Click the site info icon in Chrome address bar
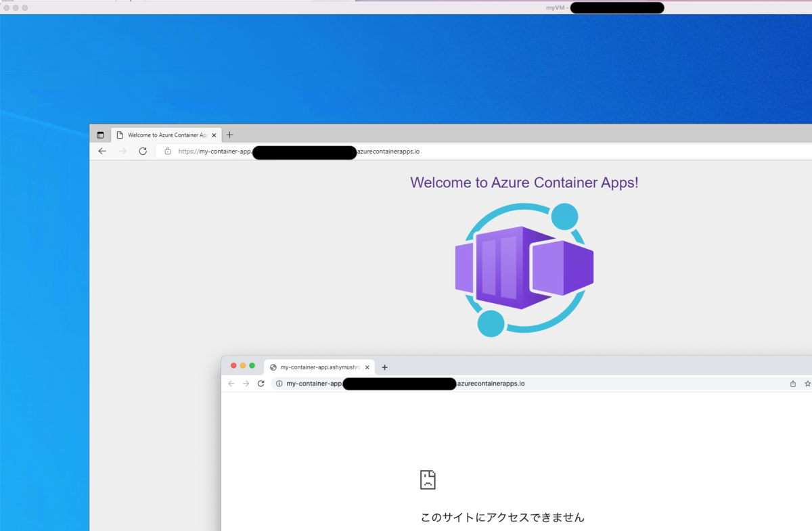Image resolution: width=812 pixels, height=531 pixels. pos(279,384)
